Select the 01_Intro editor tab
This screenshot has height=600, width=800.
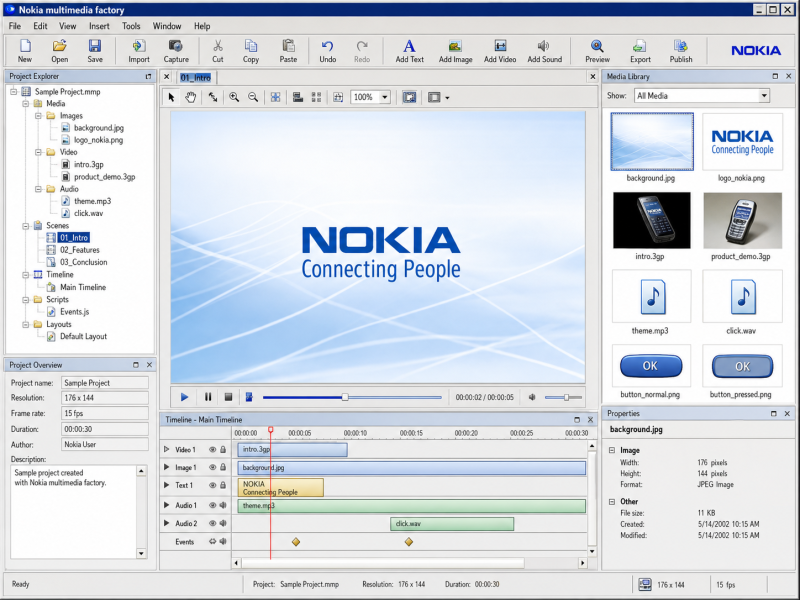point(196,78)
